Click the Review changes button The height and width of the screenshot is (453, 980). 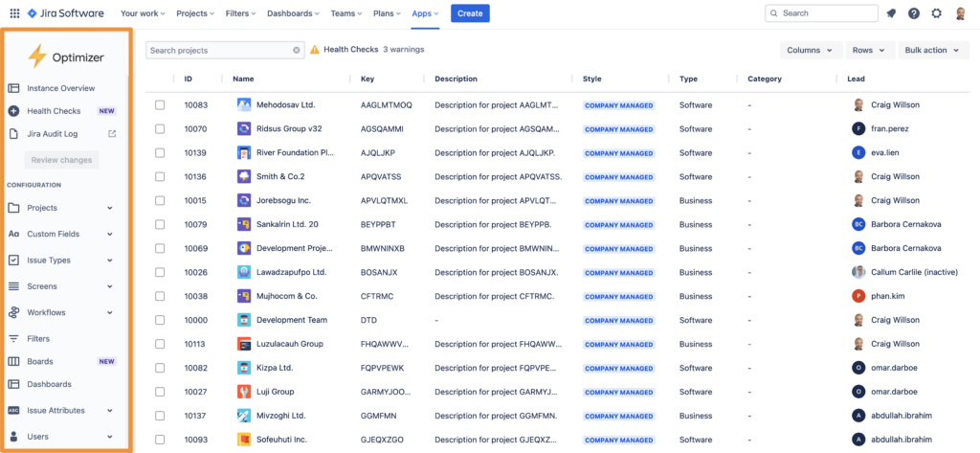(x=61, y=160)
